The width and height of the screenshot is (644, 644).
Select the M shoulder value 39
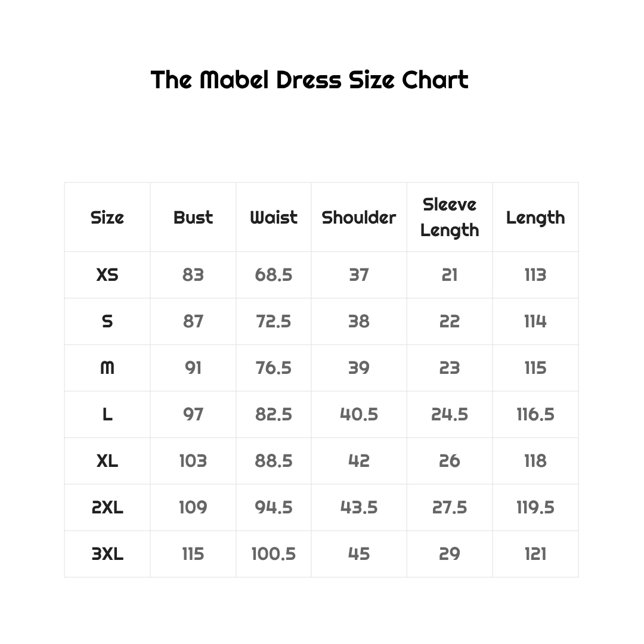359,368
